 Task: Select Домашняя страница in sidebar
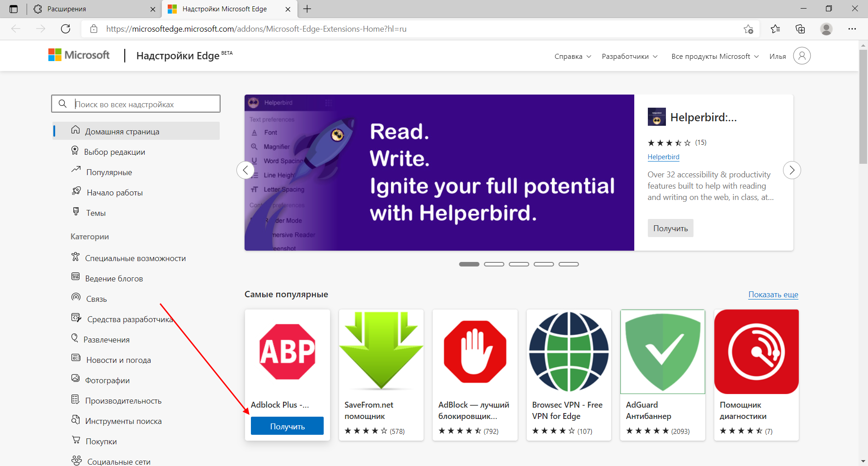tap(136, 131)
